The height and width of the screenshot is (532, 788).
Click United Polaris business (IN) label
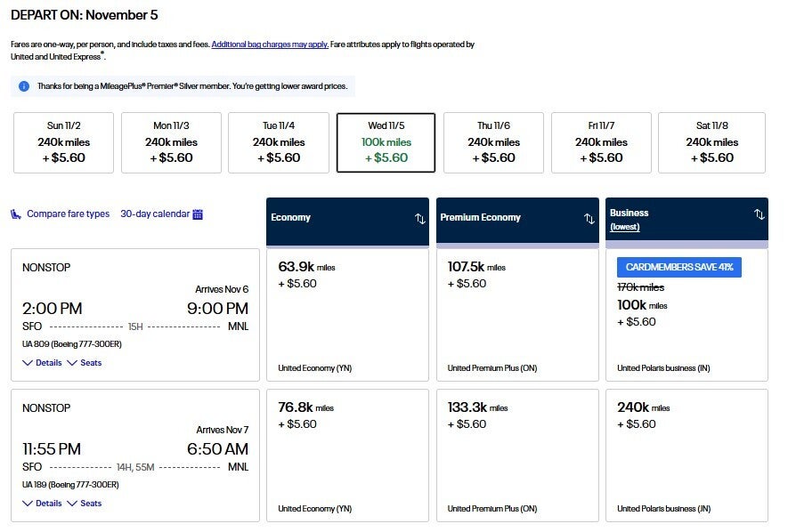(663, 368)
